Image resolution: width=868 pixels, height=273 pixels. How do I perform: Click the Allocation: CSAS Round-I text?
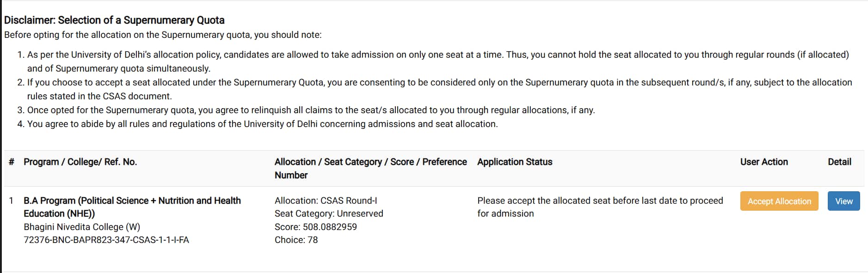326,200
